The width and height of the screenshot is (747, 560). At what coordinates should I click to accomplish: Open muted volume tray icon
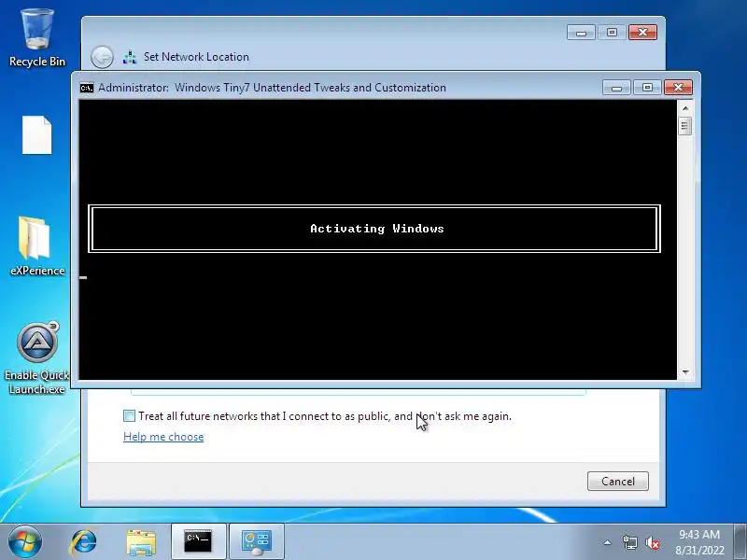pos(653,542)
